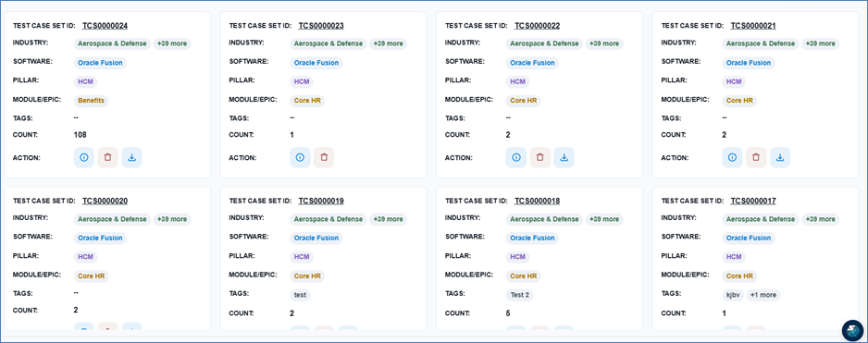Click the HCM pillar tag on TCS0000024

[86, 82]
